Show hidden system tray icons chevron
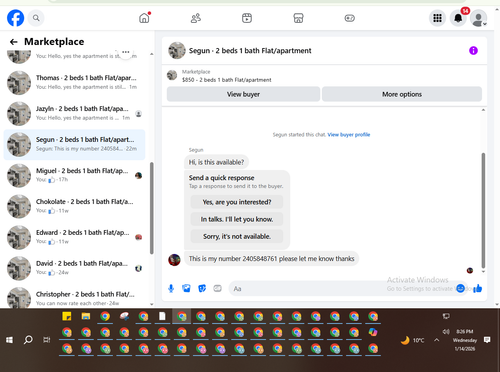The image size is (500, 372). point(436,340)
